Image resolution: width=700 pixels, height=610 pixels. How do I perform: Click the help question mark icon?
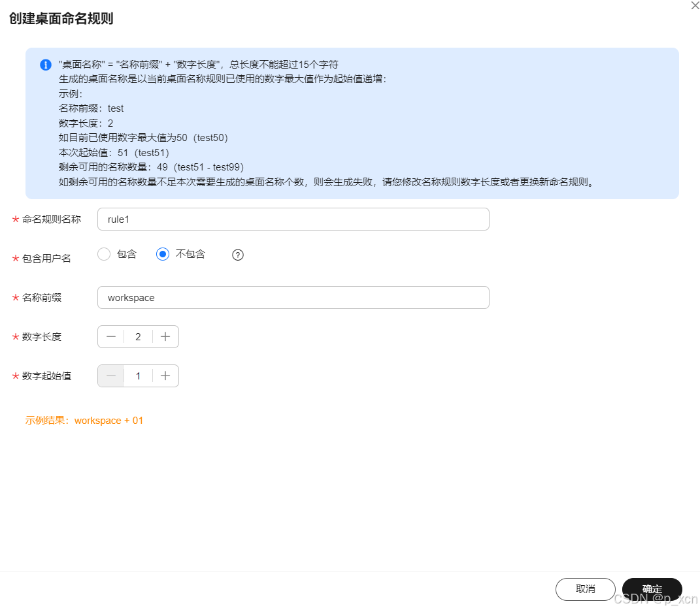click(238, 255)
